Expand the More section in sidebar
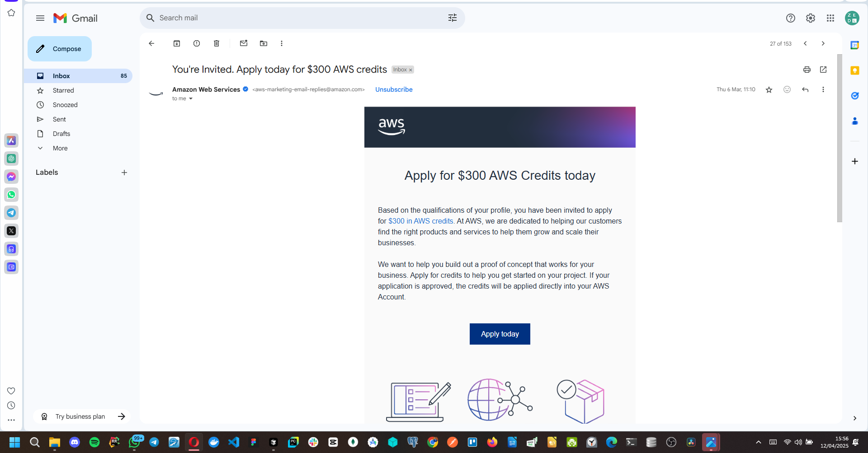 pos(60,148)
